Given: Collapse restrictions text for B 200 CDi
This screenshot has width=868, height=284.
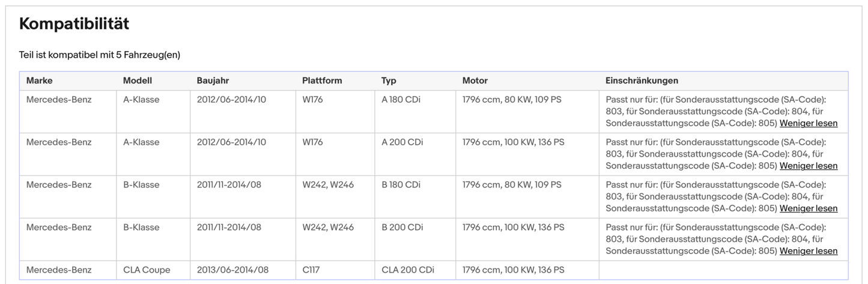Looking at the screenshot, I should 808,251.
